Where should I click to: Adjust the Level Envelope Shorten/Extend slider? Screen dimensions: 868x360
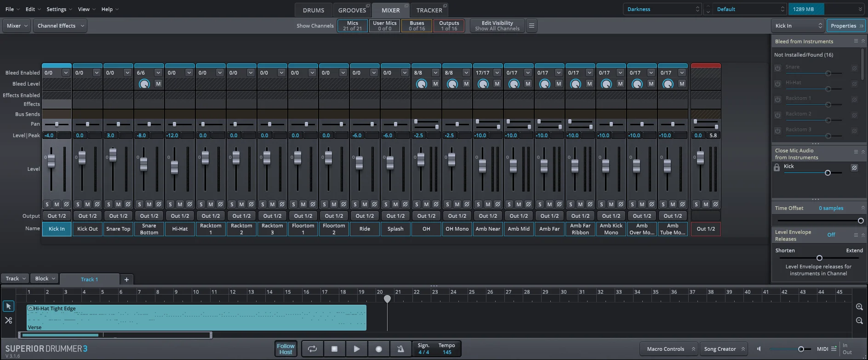coord(819,258)
